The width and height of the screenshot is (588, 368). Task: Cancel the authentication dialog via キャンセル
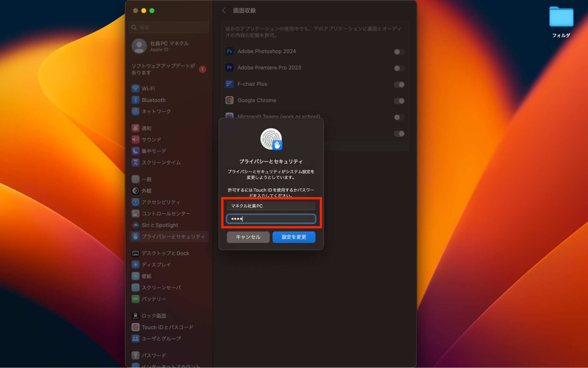pyautogui.click(x=248, y=237)
